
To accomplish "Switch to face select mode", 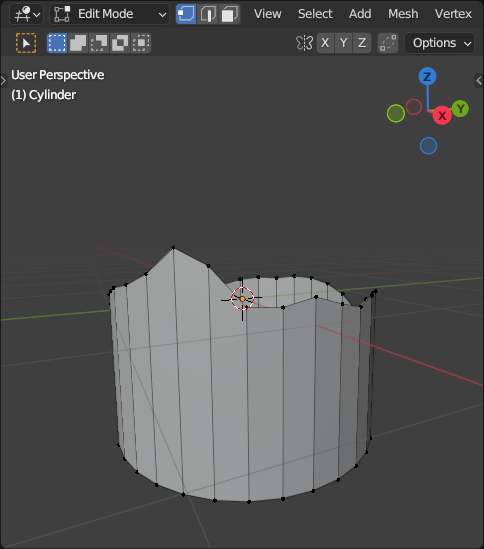I will [230, 14].
